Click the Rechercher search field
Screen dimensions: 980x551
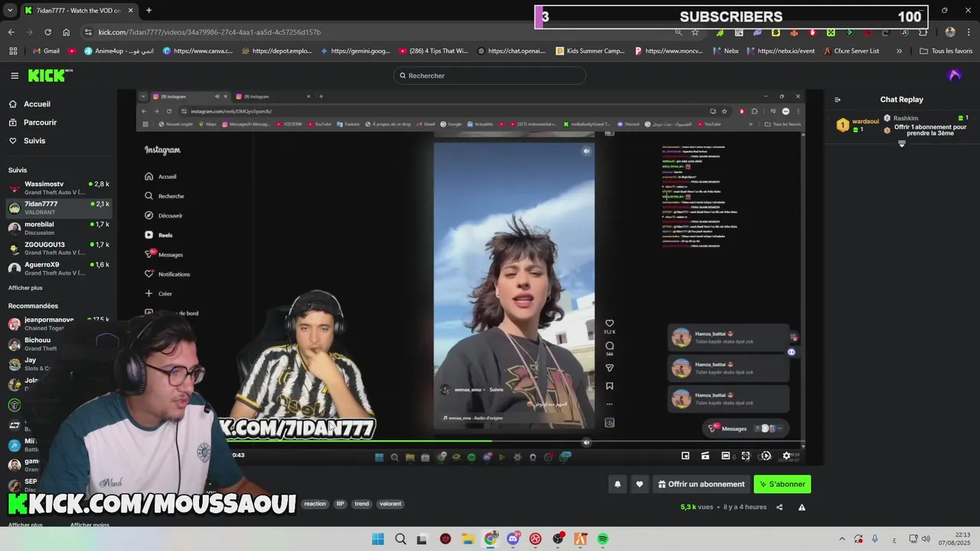coord(490,76)
